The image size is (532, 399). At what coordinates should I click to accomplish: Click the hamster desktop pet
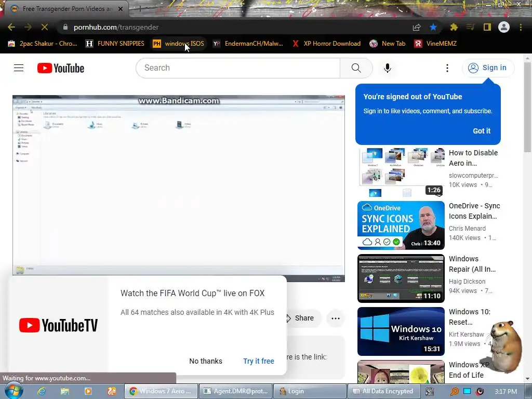tap(505, 346)
